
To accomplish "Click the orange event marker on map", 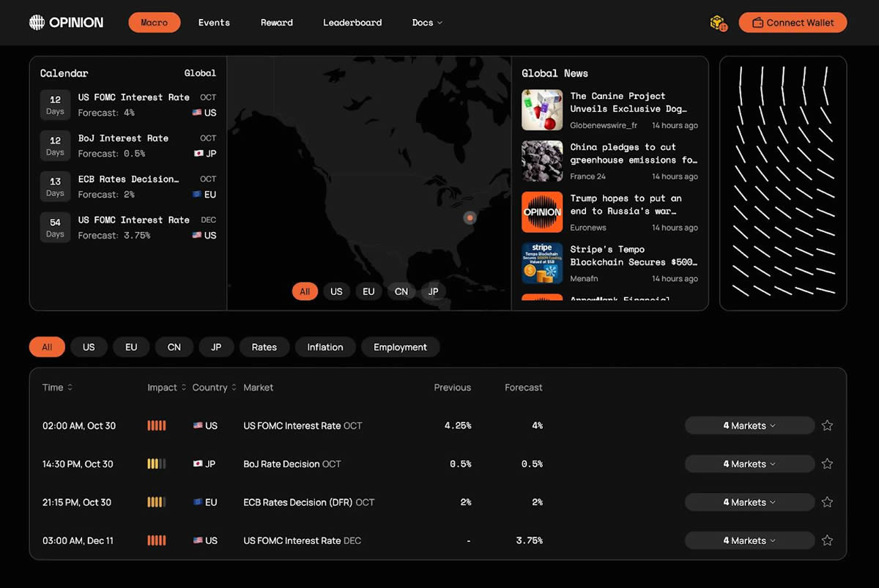I will 470,218.
